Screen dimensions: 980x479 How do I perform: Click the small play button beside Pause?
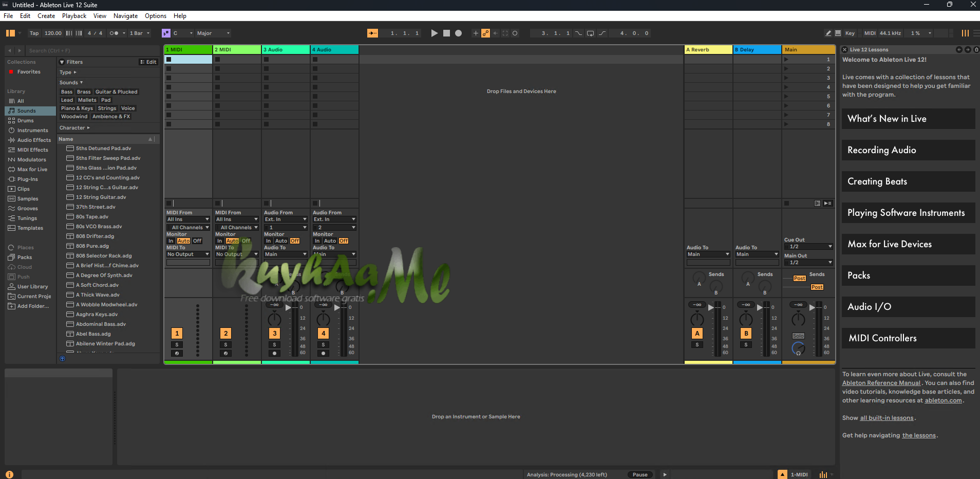(x=665, y=474)
